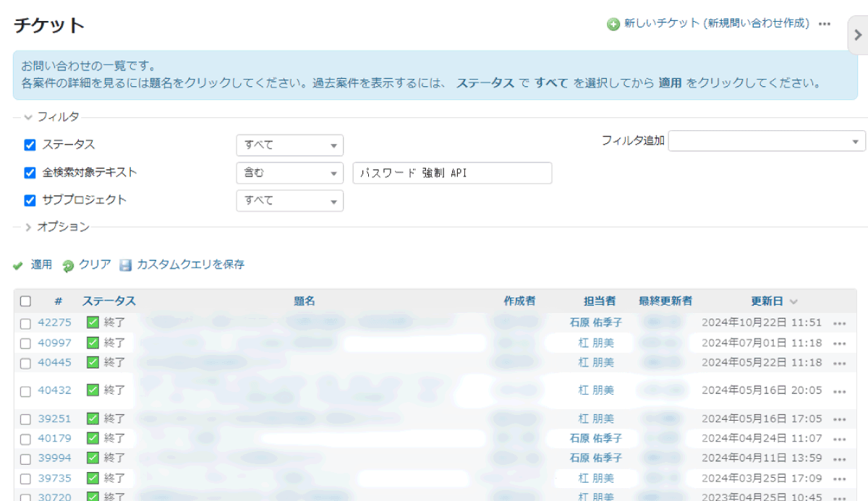Sort table by 担当者 column header

coord(600,301)
